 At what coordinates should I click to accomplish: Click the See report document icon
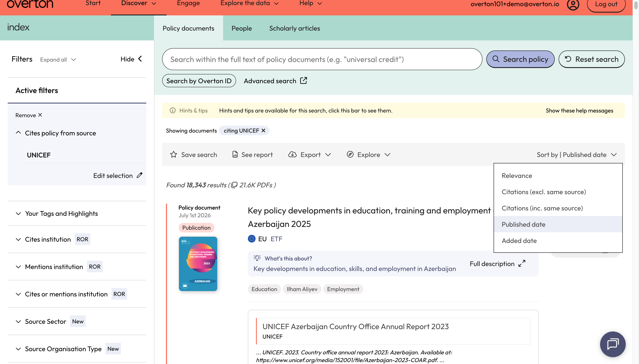(235, 154)
